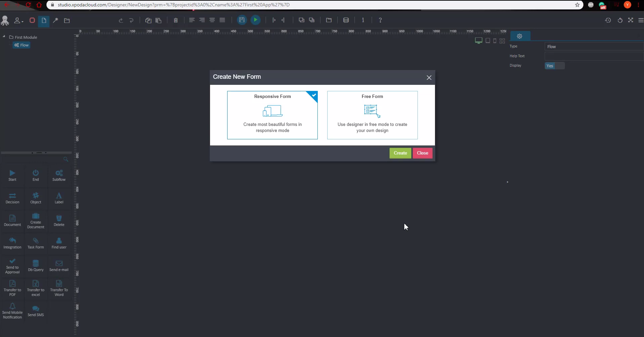
Task: Click the Create button in the dialog
Action: click(400, 153)
